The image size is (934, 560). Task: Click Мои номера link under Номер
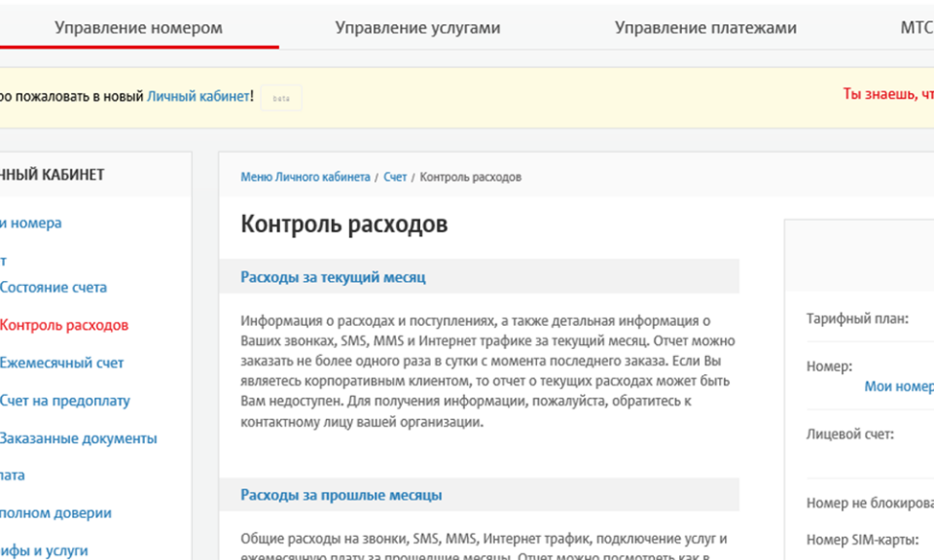898,387
